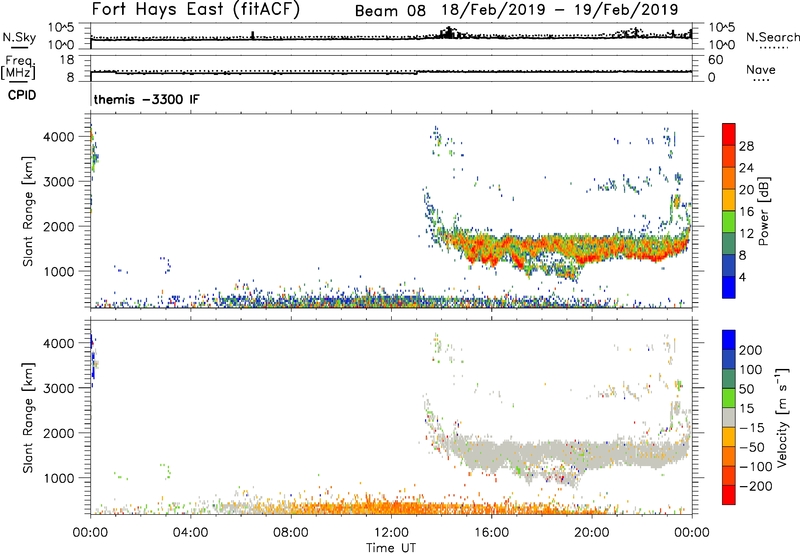This screenshot has height=554, width=800.
Task: Click the Velocity [m s-1] colorbar title
Action: 781,417
